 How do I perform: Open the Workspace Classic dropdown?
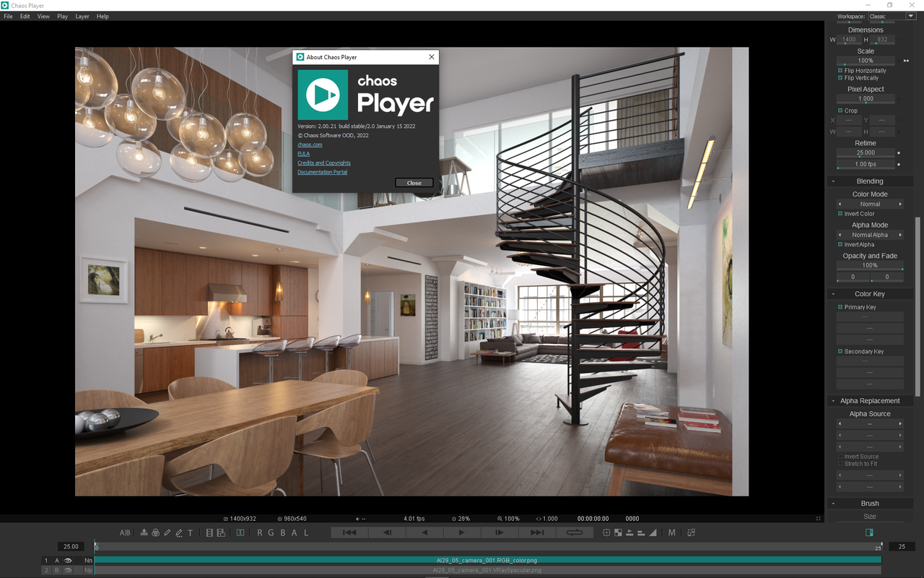point(892,16)
